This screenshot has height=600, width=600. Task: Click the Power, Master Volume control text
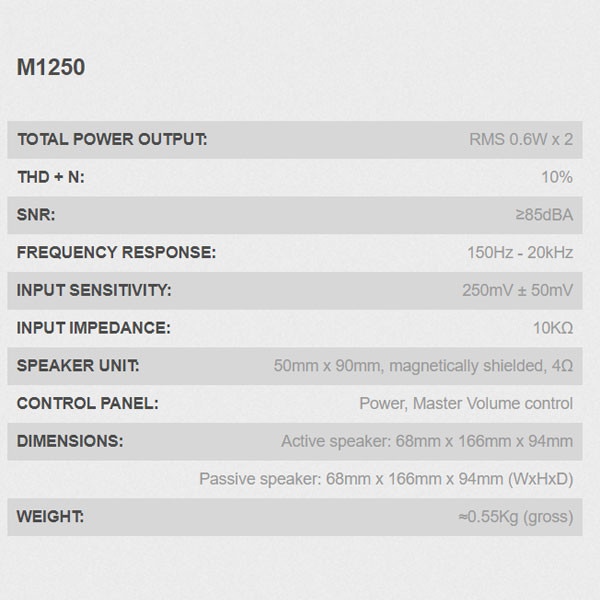point(466,403)
